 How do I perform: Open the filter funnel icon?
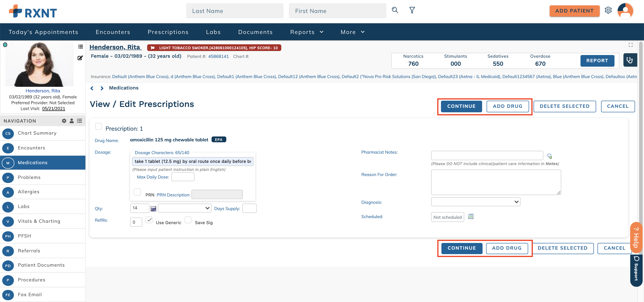coord(412,10)
